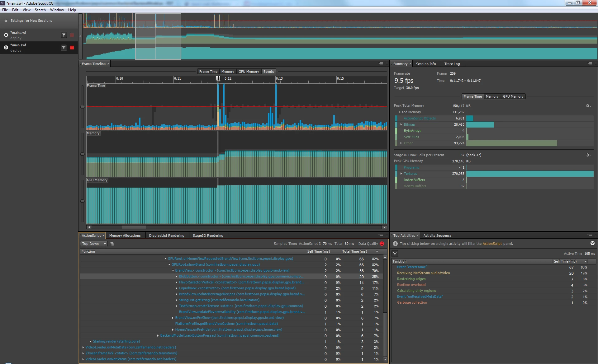Close the Top Activities tab
The height and width of the screenshot is (364, 598).
(x=418, y=236)
